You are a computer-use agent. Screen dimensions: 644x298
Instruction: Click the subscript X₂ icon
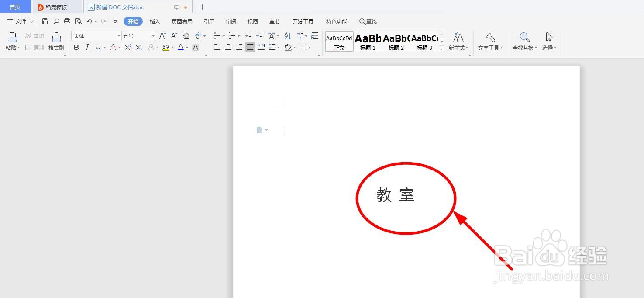click(x=138, y=47)
